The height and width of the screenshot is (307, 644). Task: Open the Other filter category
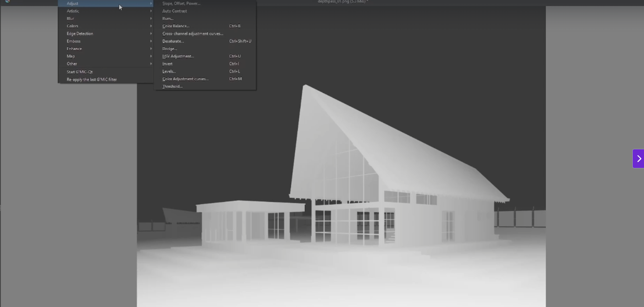click(72, 64)
